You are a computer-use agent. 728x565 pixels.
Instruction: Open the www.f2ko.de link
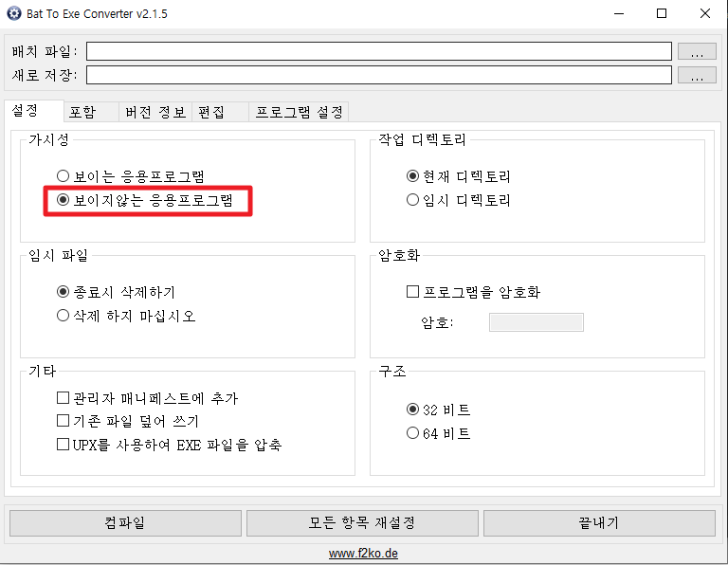[363, 554]
